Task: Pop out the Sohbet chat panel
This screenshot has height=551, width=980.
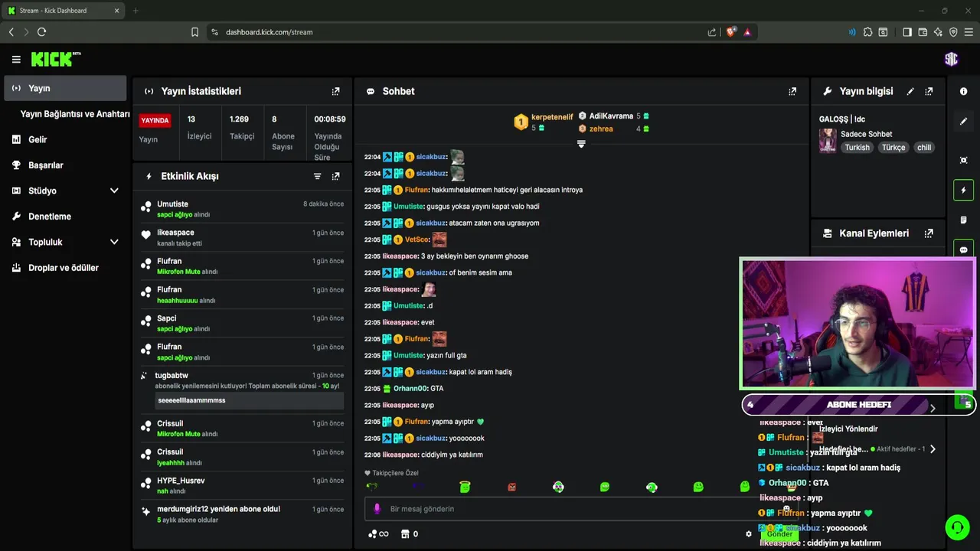Action: (792, 91)
